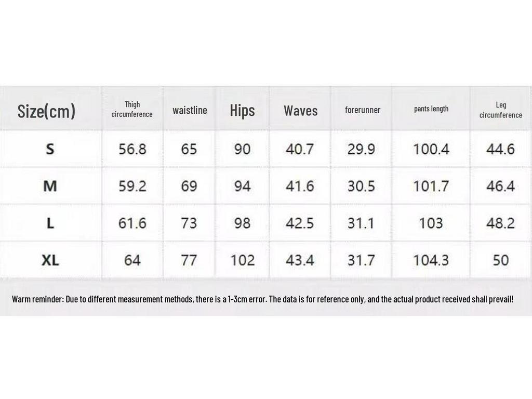Viewport: 532px width, 399px height.
Task: Click the pants length column header
Action: pyautogui.click(x=431, y=109)
